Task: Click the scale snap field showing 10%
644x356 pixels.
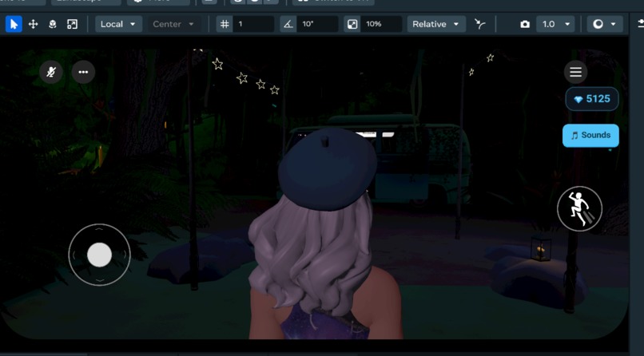Action: (x=381, y=24)
